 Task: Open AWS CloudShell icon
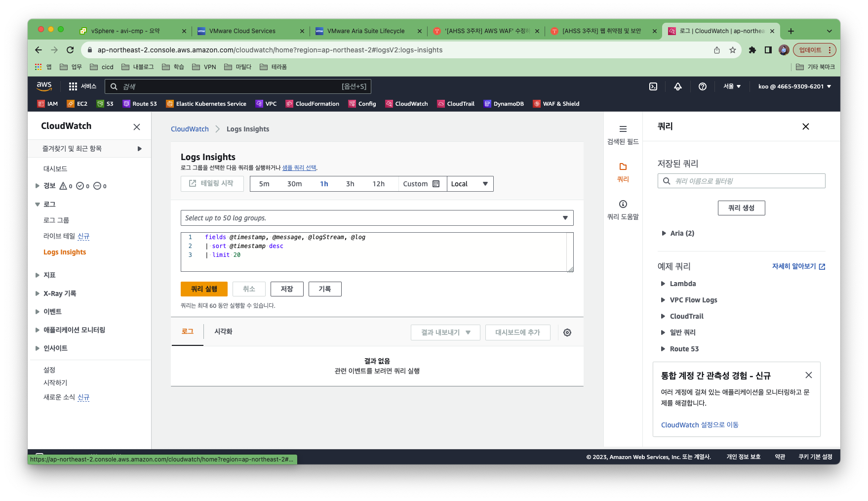click(653, 86)
